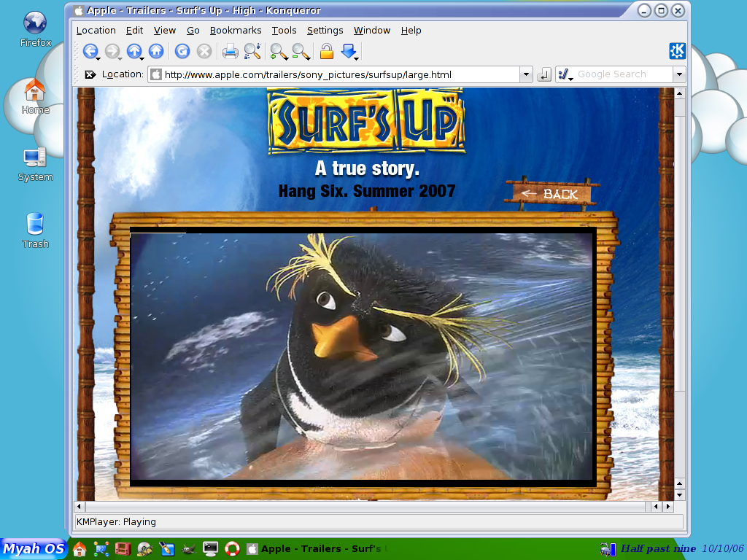
Task: Open the Edit menu
Action: (x=134, y=31)
